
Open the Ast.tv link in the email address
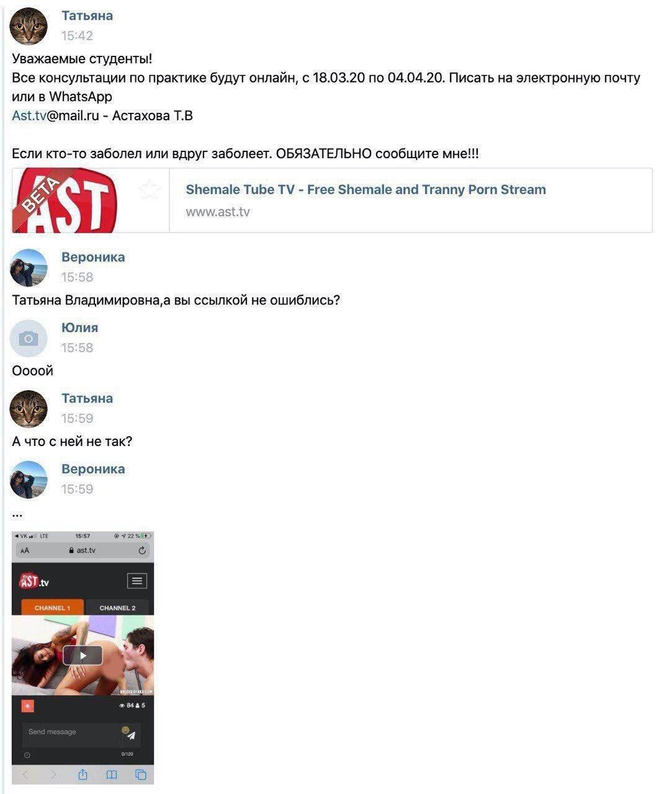(29, 115)
